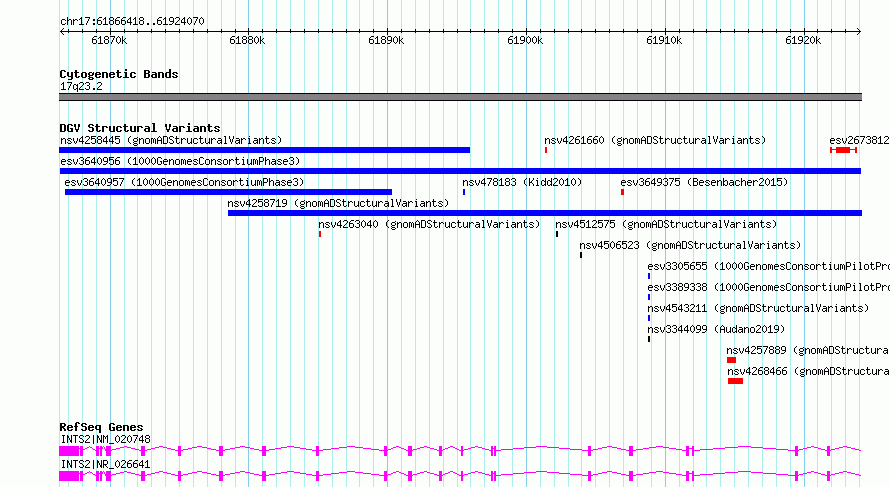Open the nsv4543211 variant label

pos(758,308)
